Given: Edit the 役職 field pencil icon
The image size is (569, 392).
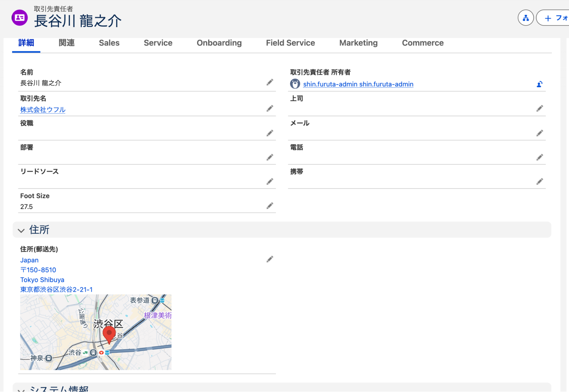Looking at the screenshot, I should [x=270, y=133].
